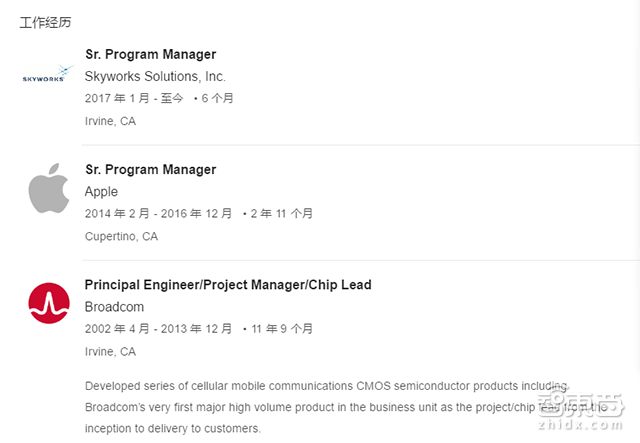Click the Cupertino, CA location text
640x443 pixels.
[x=121, y=237]
